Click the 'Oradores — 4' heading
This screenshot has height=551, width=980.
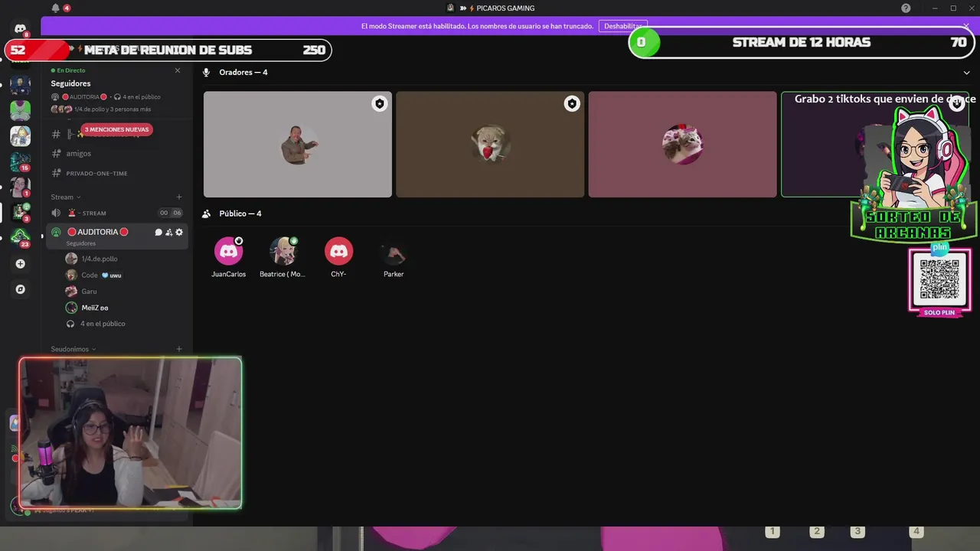pos(243,72)
